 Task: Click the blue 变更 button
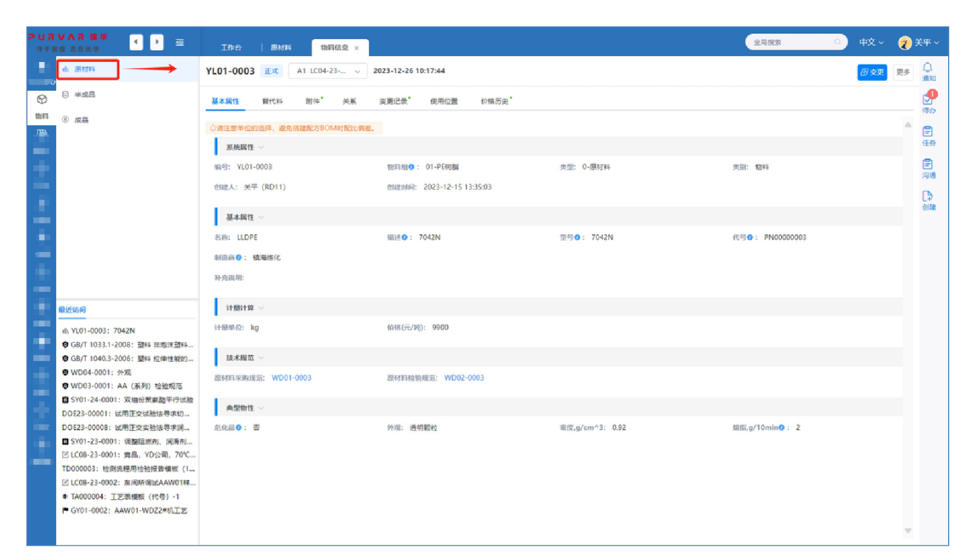click(872, 72)
